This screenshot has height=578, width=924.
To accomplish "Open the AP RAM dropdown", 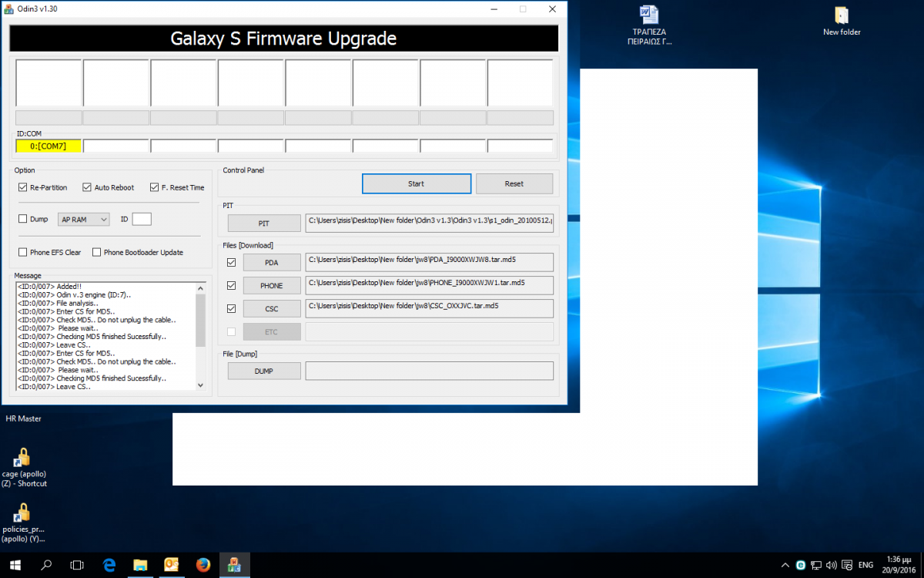I will (84, 220).
